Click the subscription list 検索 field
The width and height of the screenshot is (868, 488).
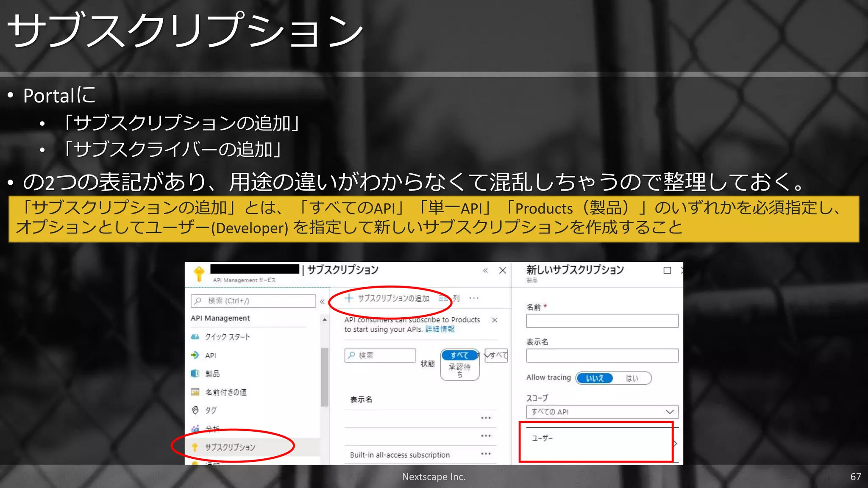click(x=380, y=355)
